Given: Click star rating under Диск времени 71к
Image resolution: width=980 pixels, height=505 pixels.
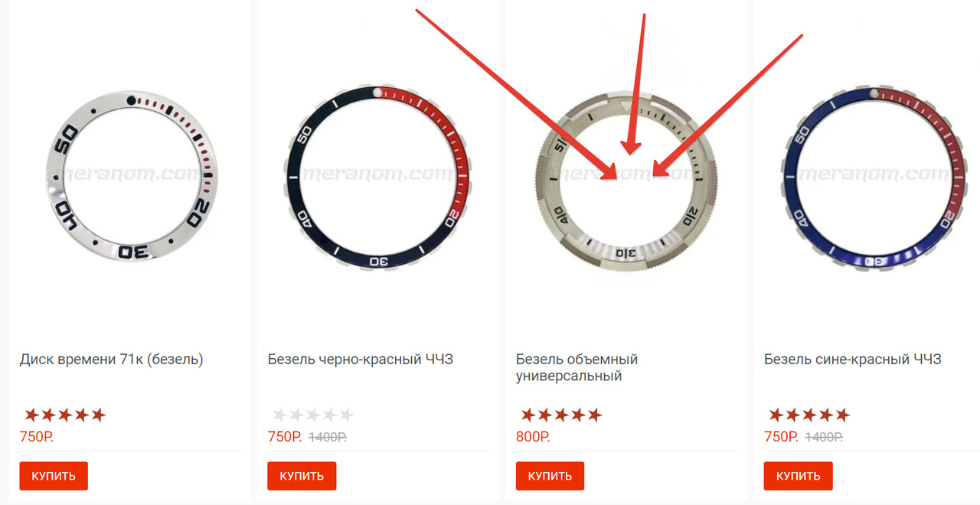Looking at the screenshot, I should pyautogui.click(x=64, y=415).
